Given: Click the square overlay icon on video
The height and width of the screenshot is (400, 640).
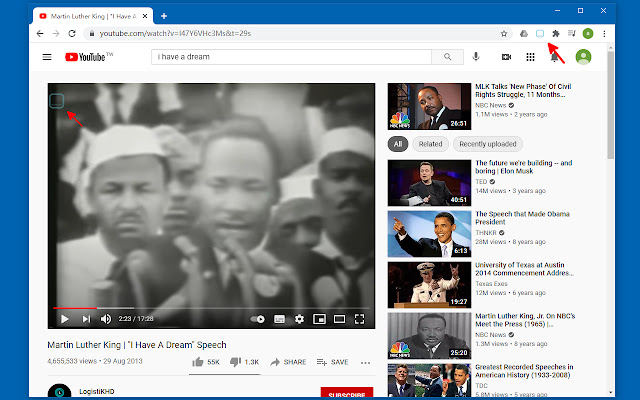Looking at the screenshot, I should click(56, 101).
